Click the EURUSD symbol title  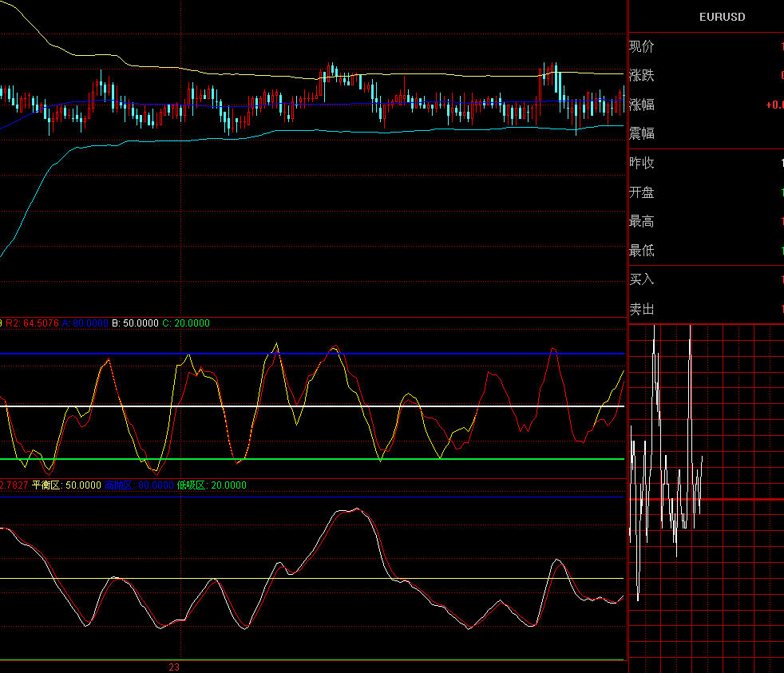pos(722,17)
